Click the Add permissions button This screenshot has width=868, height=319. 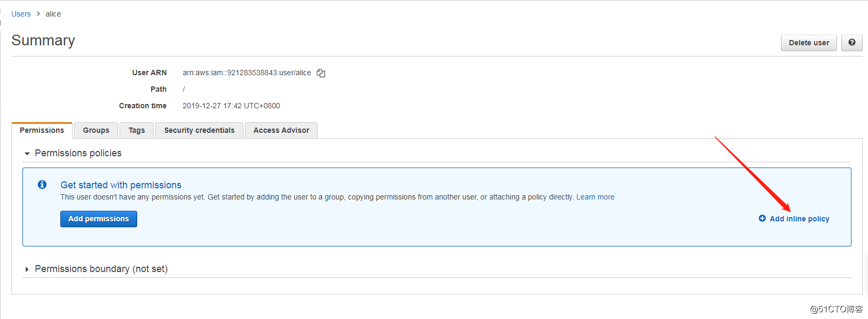[99, 219]
